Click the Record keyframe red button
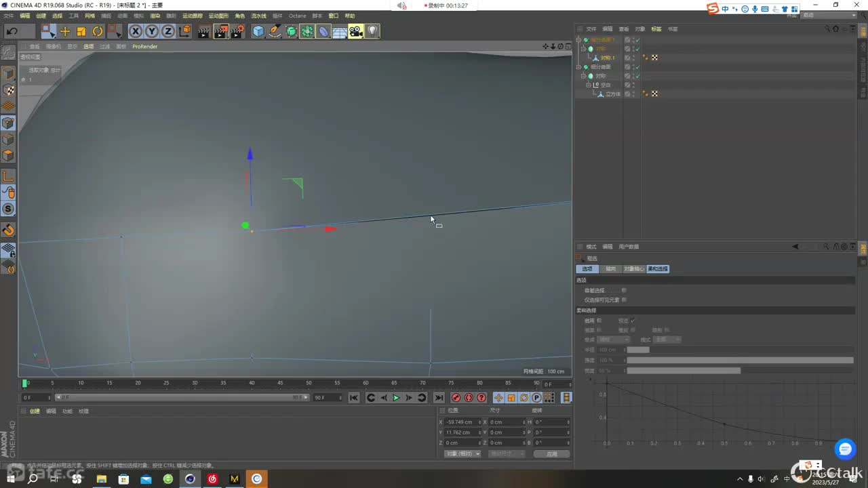The image size is (868, 488). (456, 398)
